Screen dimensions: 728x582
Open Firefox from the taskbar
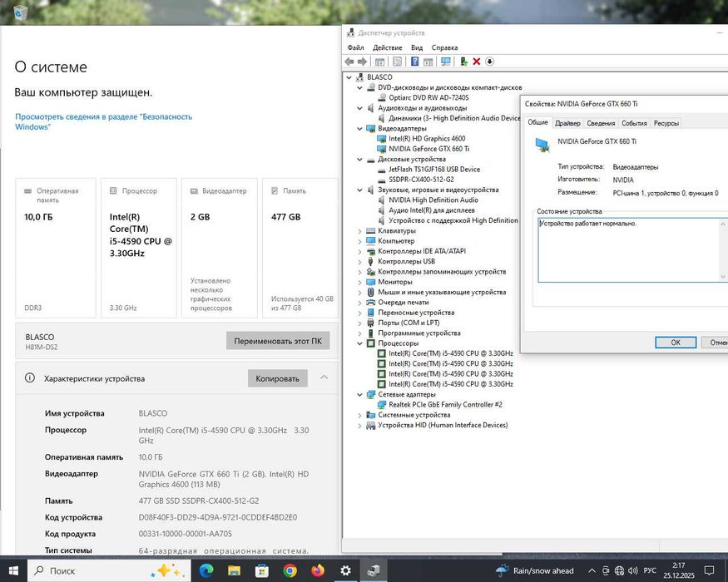pyautogui.click(x=318, y=570)
